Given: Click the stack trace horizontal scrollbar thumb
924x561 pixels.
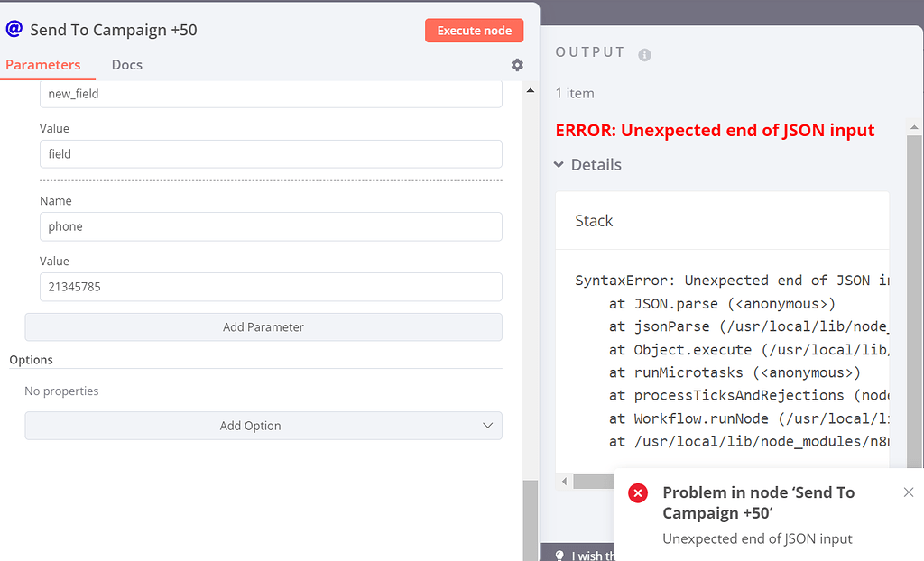Looking at the screenshot, I should click(596, 482).
